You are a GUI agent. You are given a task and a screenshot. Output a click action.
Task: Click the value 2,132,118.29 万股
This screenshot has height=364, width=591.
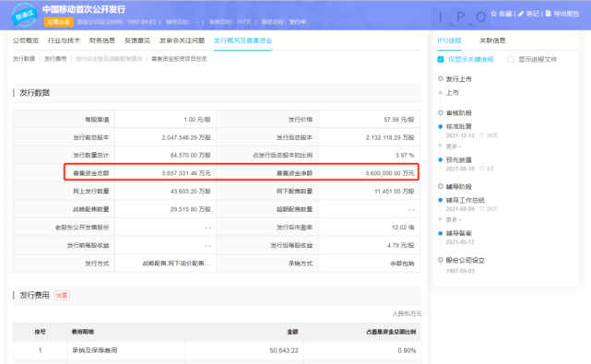click(390, 137)
